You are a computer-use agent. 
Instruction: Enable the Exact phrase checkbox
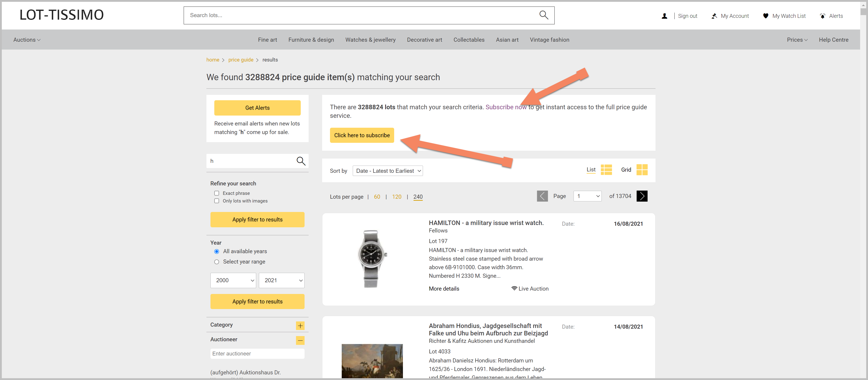click(x=217, y=193)
